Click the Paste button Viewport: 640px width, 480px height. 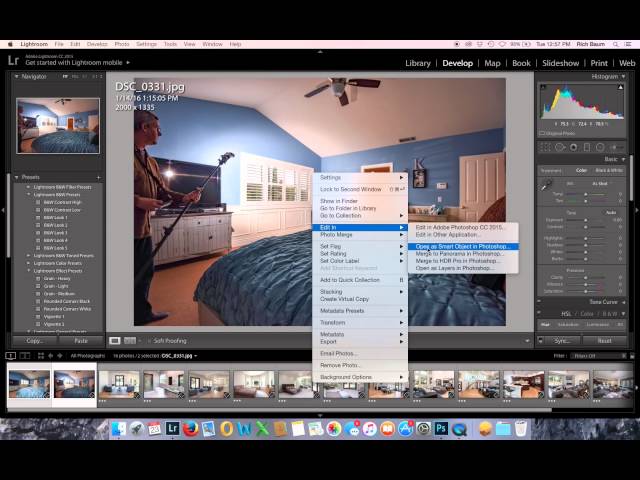(x=81, y=340)
